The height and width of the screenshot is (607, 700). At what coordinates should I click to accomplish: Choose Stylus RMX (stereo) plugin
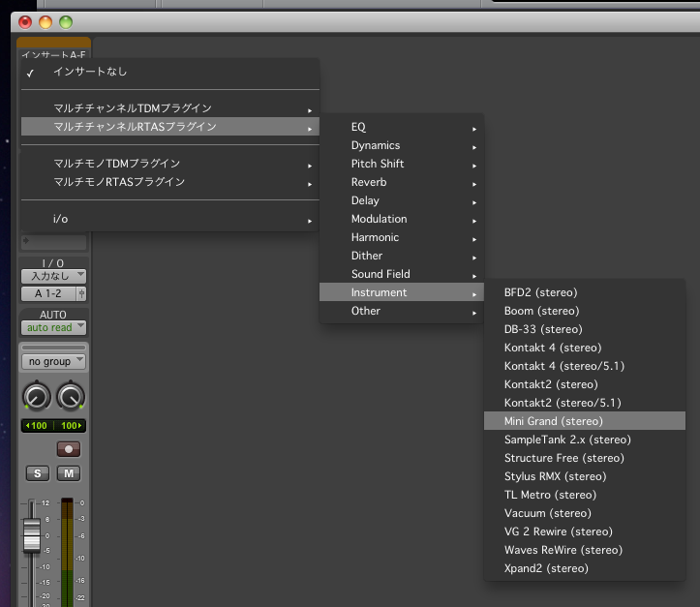pos(585,476)
